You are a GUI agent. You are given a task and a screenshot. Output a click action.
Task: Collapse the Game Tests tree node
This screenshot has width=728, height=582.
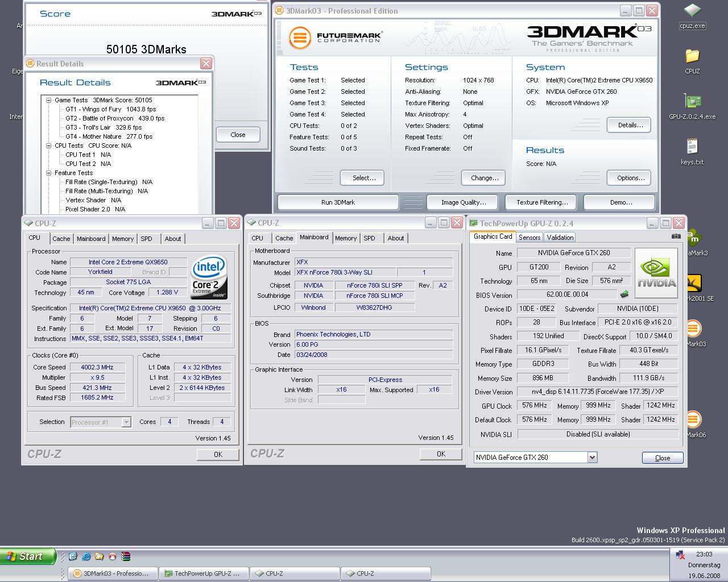49,100
